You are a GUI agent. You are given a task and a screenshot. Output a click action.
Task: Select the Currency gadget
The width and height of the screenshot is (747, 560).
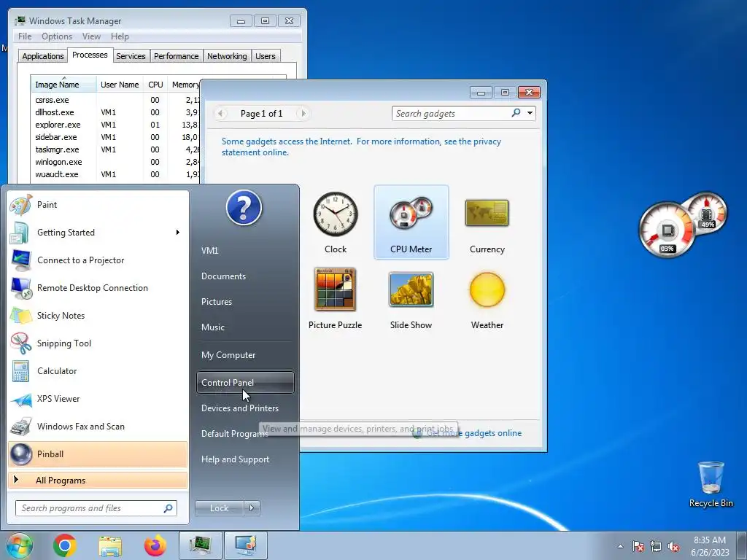(487, 222)
